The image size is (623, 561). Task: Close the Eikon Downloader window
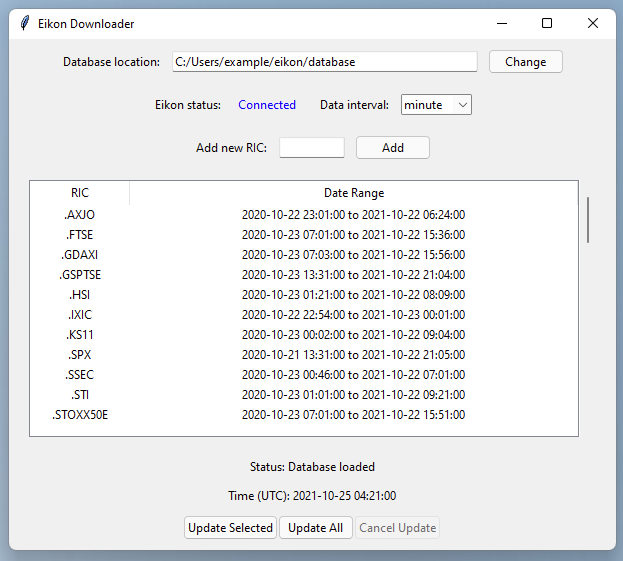[593, 23]
